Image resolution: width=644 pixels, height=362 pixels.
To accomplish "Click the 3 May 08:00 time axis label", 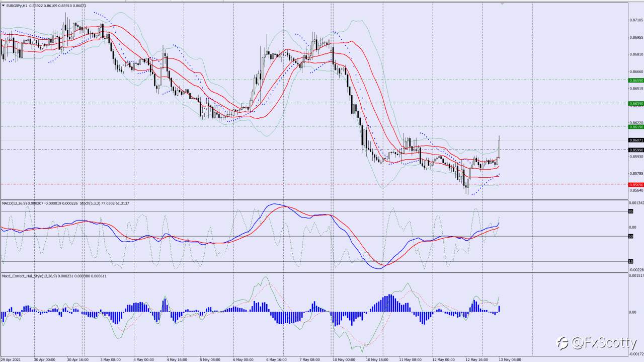I will [111, 359].
